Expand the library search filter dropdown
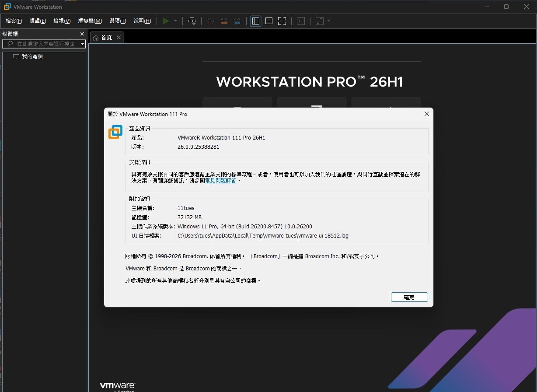537x392 pixels. (x=82, y=44)
